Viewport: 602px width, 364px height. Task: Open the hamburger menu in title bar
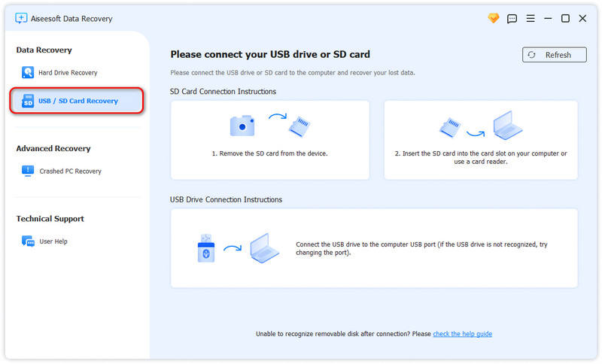pos(531,19)
